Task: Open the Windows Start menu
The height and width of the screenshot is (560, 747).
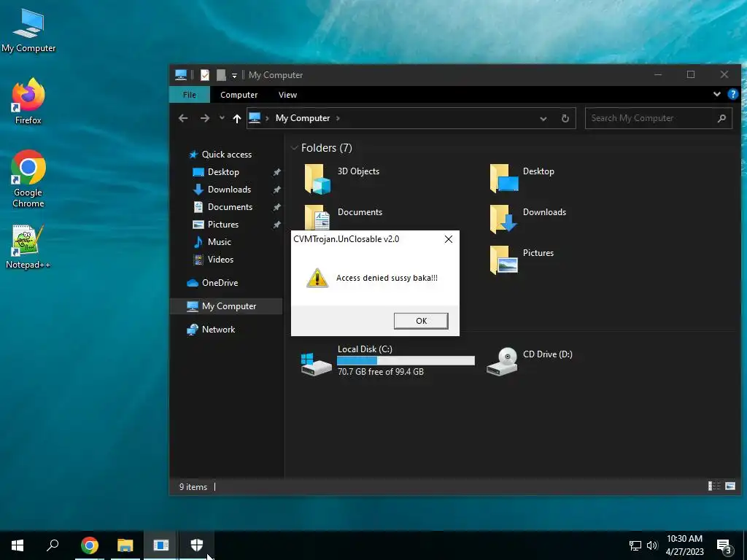Action: click(18, 545)
